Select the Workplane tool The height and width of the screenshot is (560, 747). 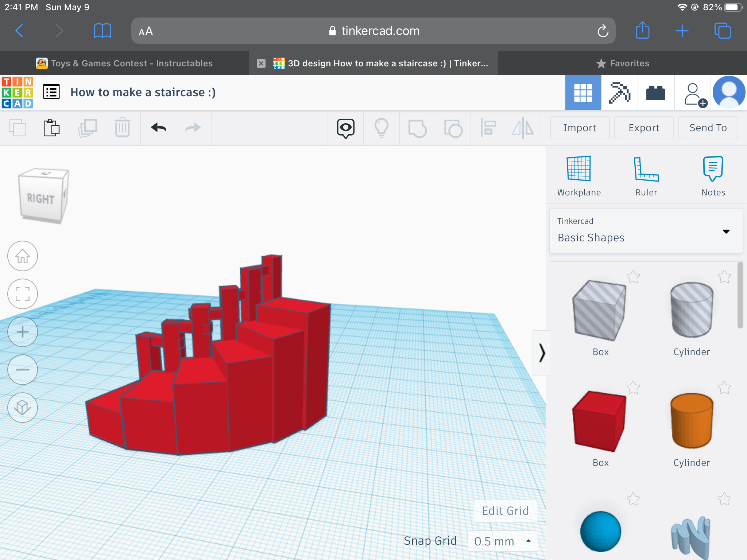[x=579, y=176]
